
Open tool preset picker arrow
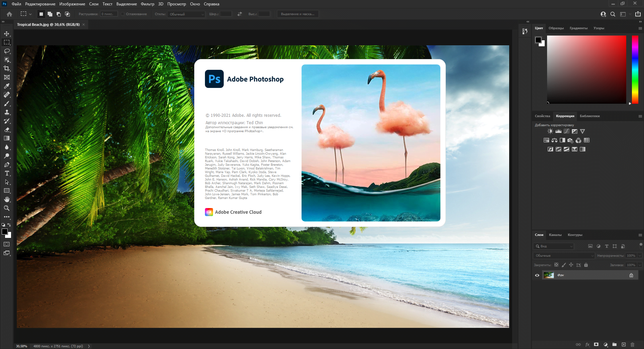[30, 14]
